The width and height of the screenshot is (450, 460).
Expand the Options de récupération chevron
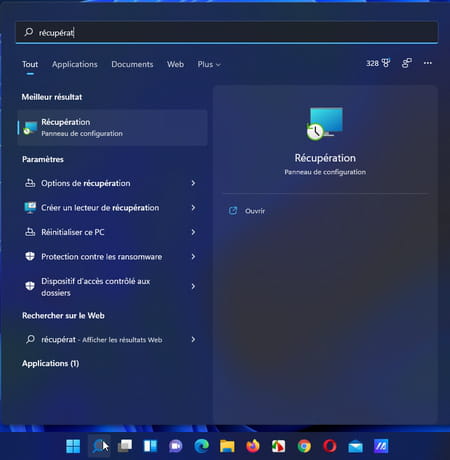coord(193,183)
